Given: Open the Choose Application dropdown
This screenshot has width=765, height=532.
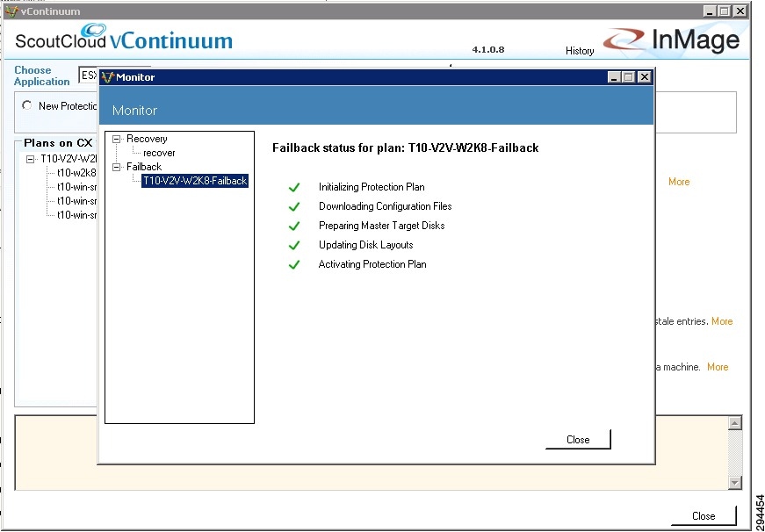Looking at the screenshot, I should 89,75.
